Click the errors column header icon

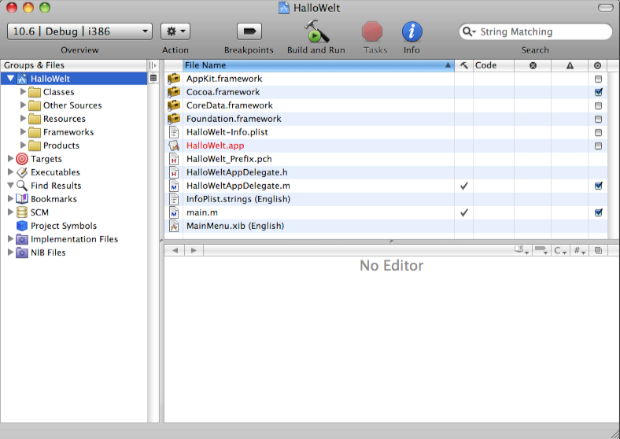tap(533, 65)
